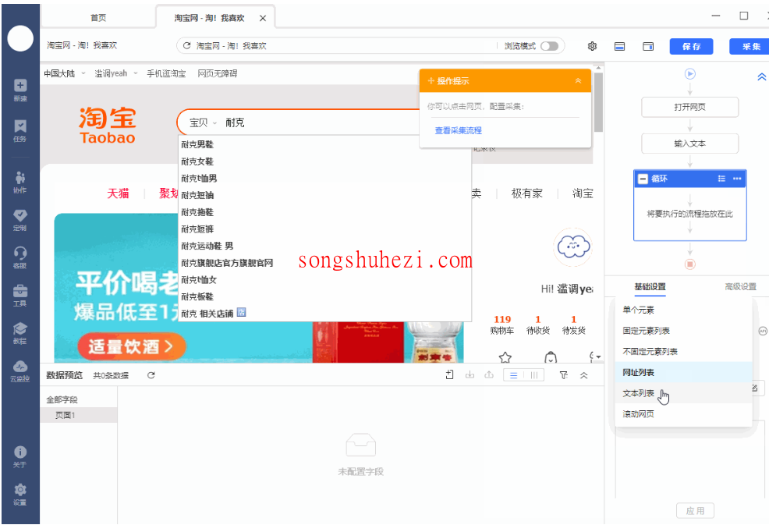Screen dimensions: 769x532
Task: Collapse the 循环 loop block with minus button
Action: [x=643, y=179]
